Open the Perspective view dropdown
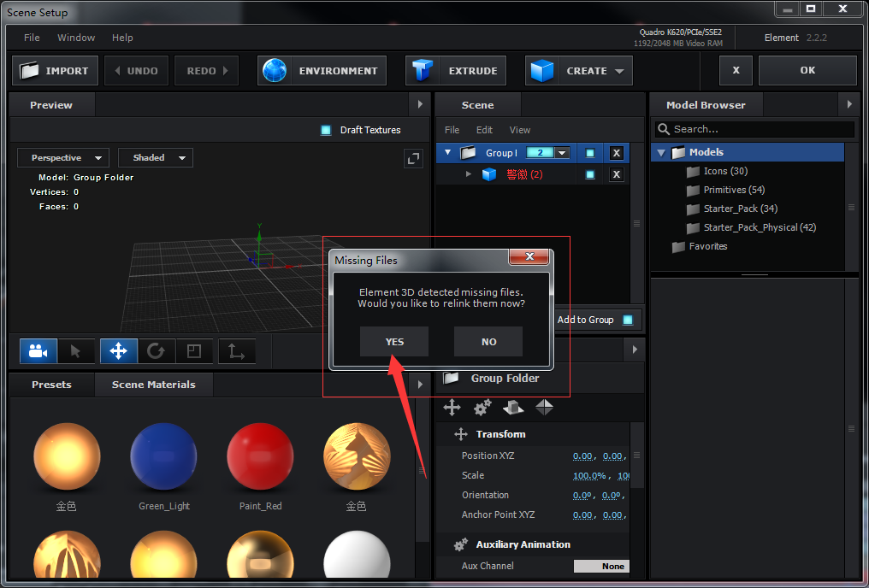 63,158
